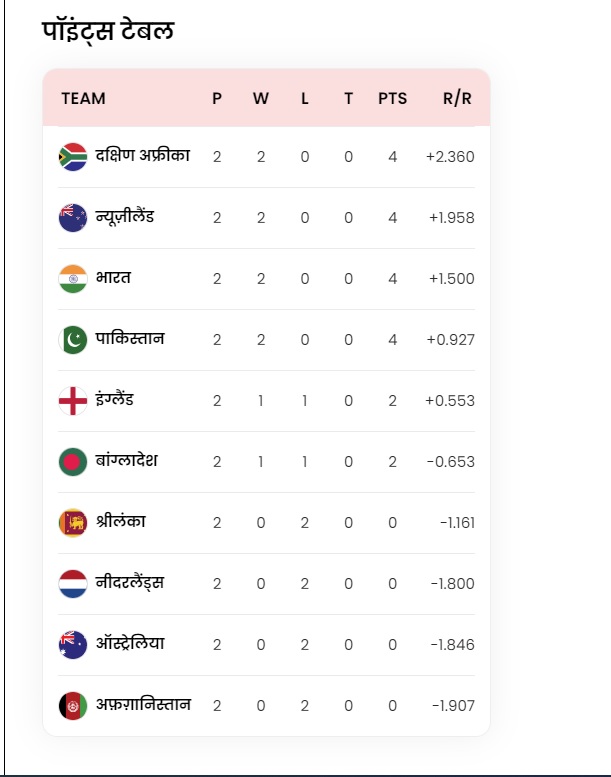Viewport: 611px width, 777px height.
Task: Click the पॉइंट्स टेबल heading
Action: click(108, 31)
